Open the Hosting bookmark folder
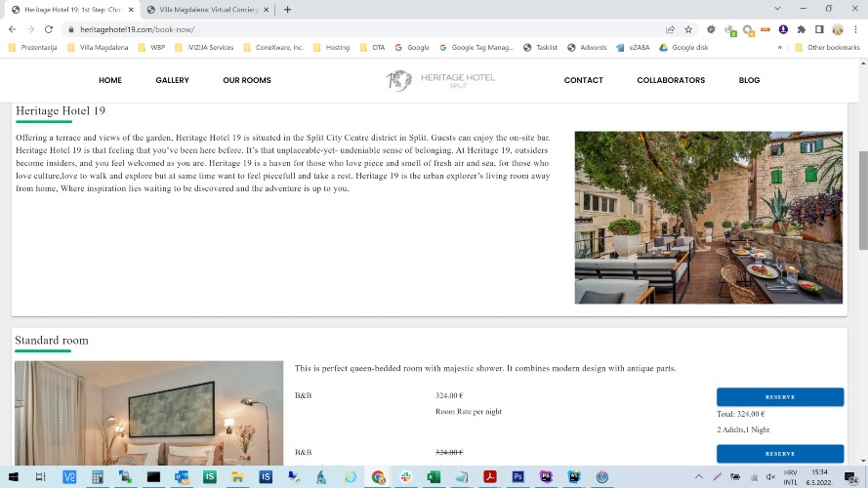The height and width of the screenshot is (488, 868). [x=332, y=48]
